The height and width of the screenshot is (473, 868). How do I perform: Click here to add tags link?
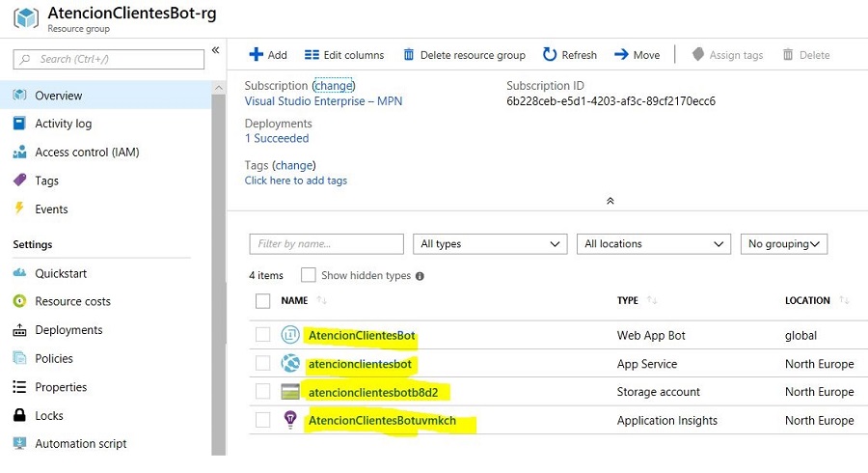[296, 181]
